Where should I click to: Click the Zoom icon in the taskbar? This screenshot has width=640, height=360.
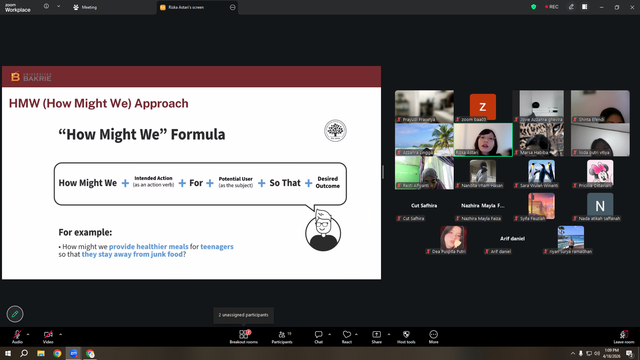click(x=74, y=353)
